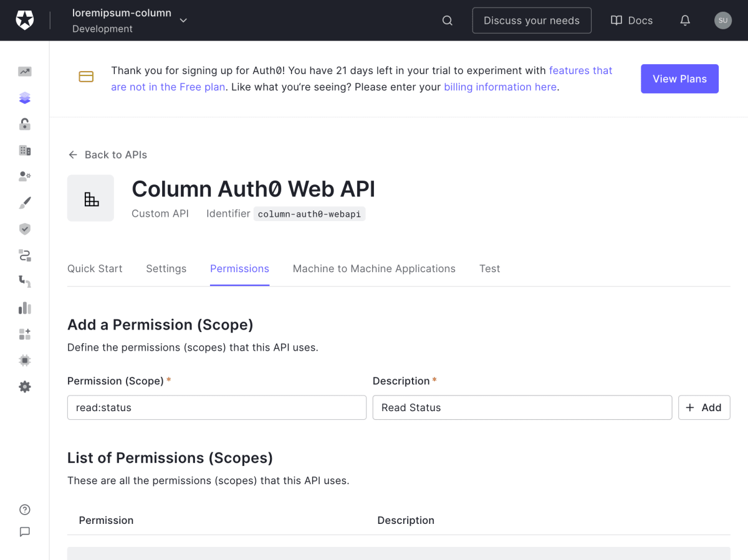Open the SU user avatar menu
Image resolution: width=748 pixels, height=560 pixels.
[x=723, y=21]
